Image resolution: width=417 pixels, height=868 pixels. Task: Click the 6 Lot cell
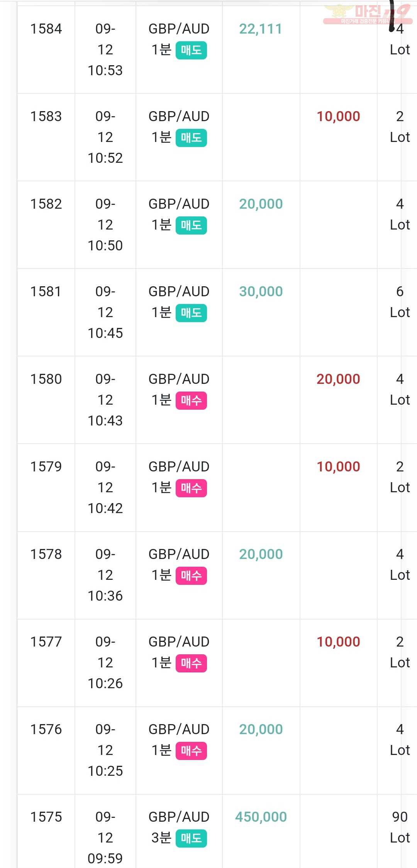click(x=400, y=302)
